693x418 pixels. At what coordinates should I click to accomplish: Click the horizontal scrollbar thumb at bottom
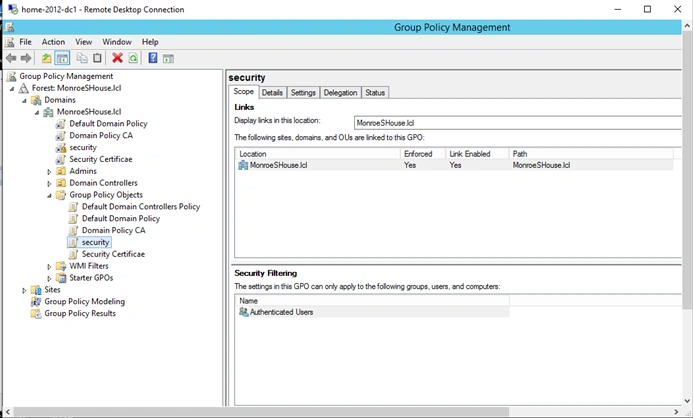click(x=261, y=412)
